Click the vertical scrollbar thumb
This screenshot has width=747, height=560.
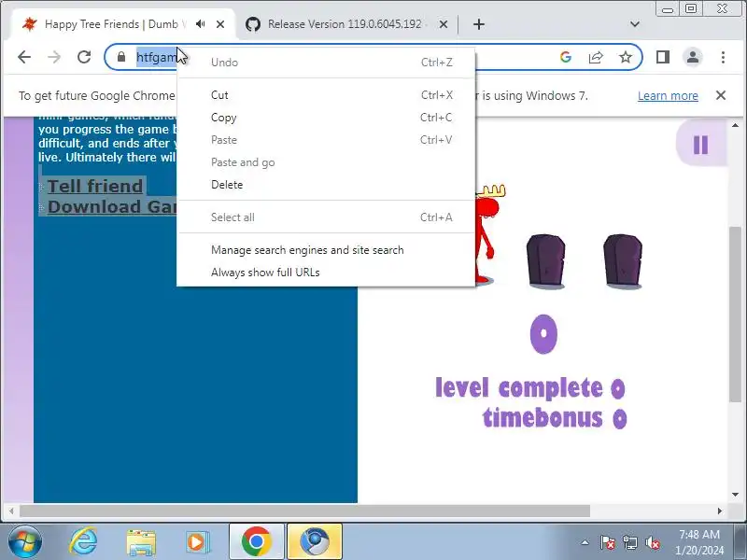click(x=735, y=315)
